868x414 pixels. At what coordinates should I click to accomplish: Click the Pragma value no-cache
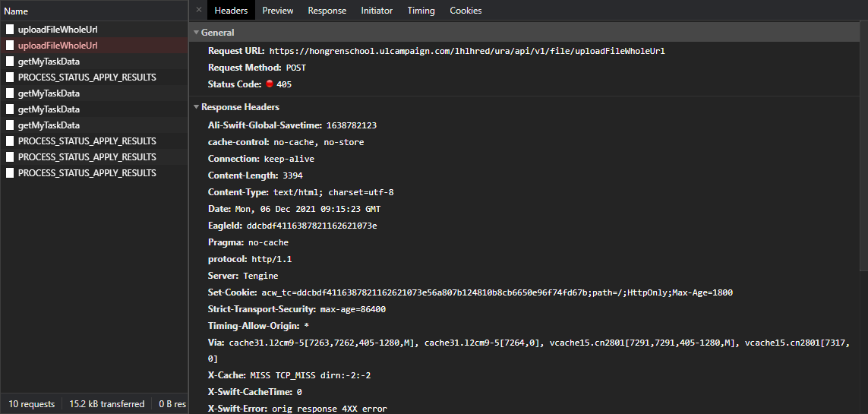[269, 242]
